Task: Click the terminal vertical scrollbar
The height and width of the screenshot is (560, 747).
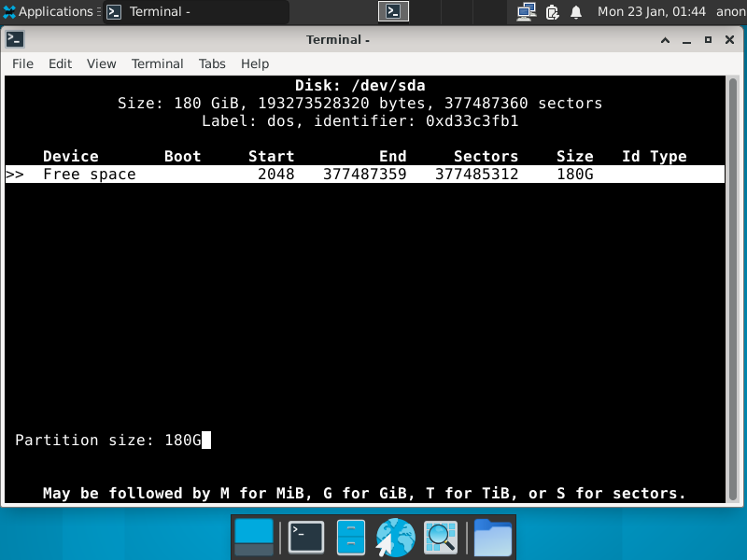Action: (x=733, y=289)
